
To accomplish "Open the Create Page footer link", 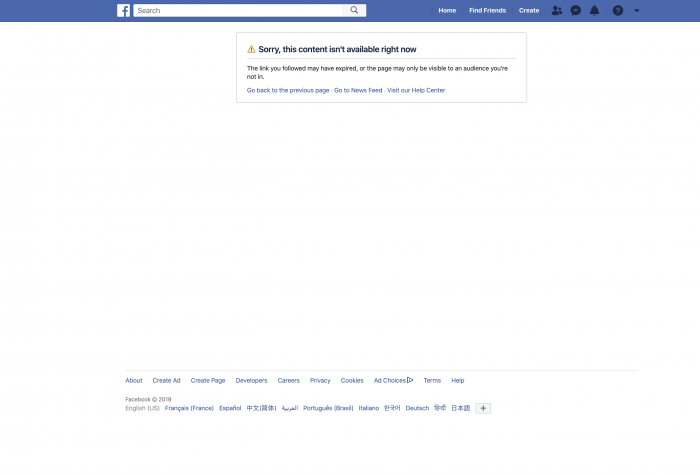I will coord(208,380).
